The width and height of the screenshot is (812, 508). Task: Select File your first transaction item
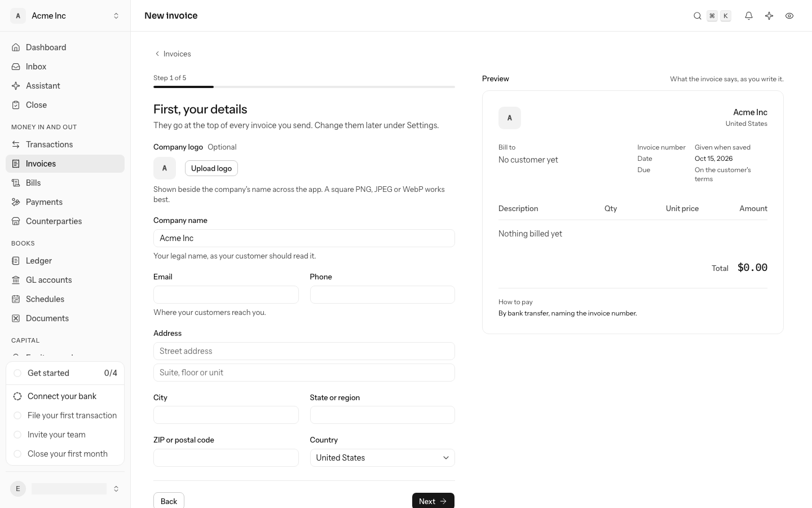coord(65,415)
